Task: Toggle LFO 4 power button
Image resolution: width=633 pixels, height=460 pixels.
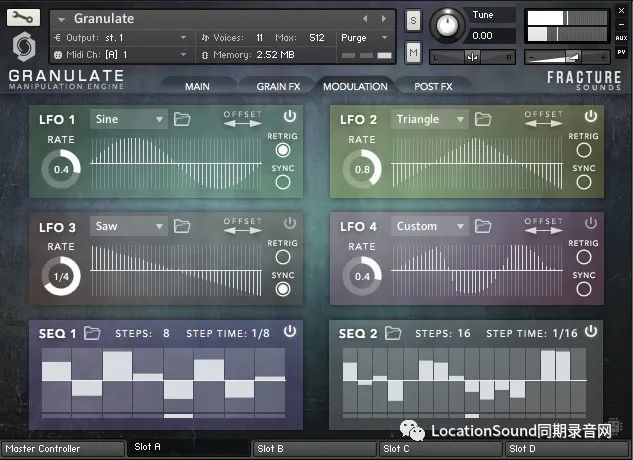Action: [x=591, y=223]
